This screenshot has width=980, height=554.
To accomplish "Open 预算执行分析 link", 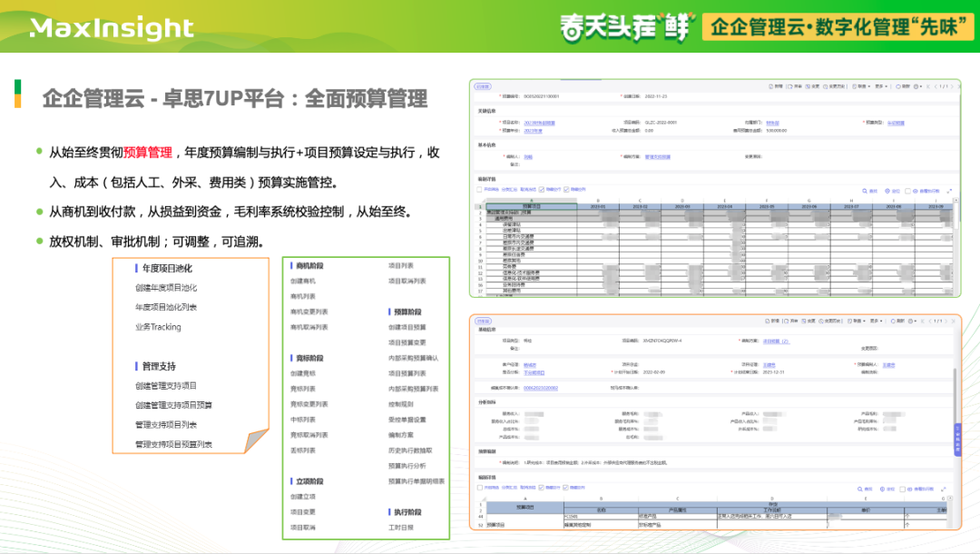I will pyautogui.click(x=407, y=466).
